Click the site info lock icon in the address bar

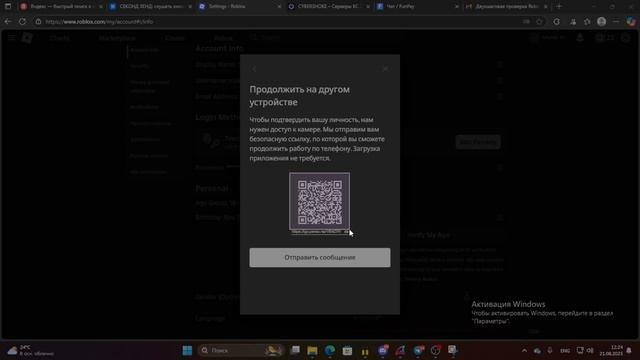tap(38, 21)
